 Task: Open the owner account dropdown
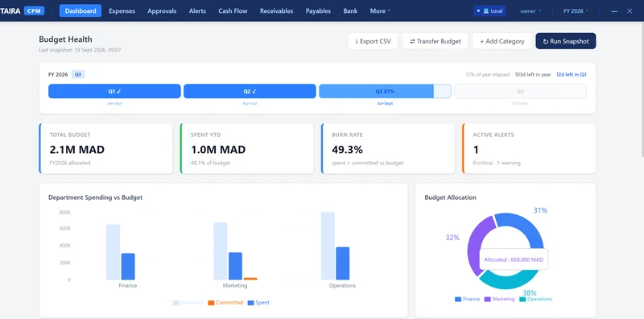pyautogui.click(x=530, y=11)
